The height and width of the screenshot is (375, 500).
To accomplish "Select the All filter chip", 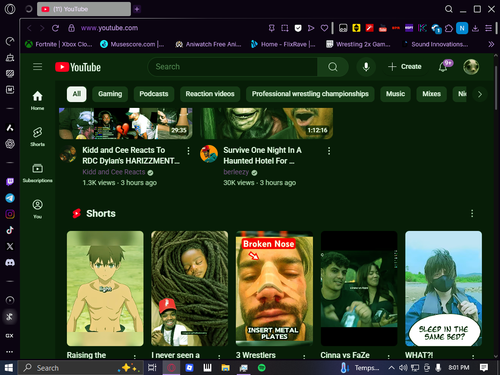I will 77,94.
